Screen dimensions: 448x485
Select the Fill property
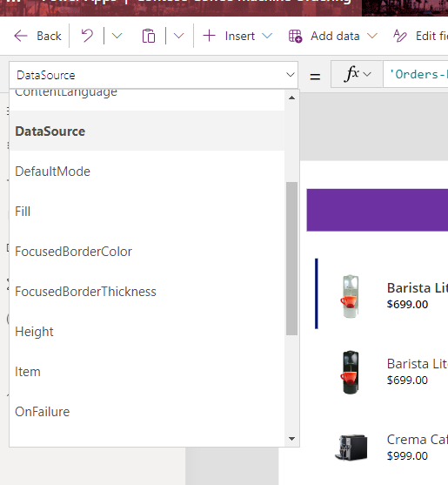coord(147,212)
